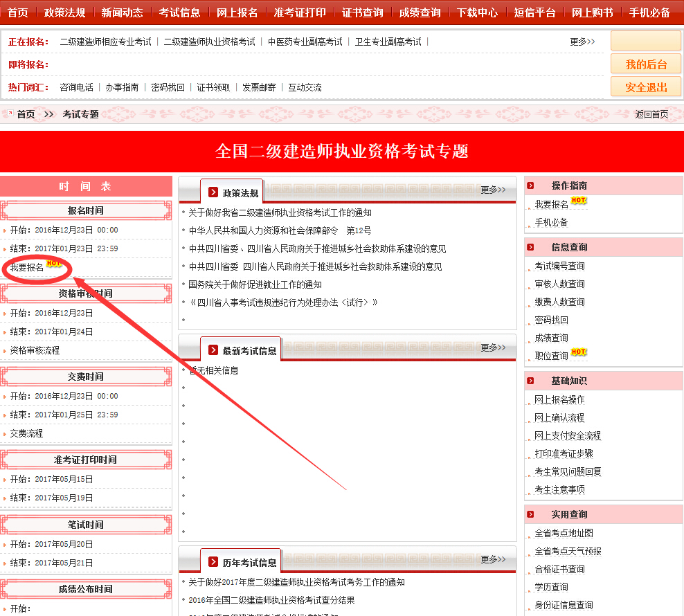Open 更多>> for the 最新考试信息 section
This screenshot has width=684, height=616.
coord(492,348)
